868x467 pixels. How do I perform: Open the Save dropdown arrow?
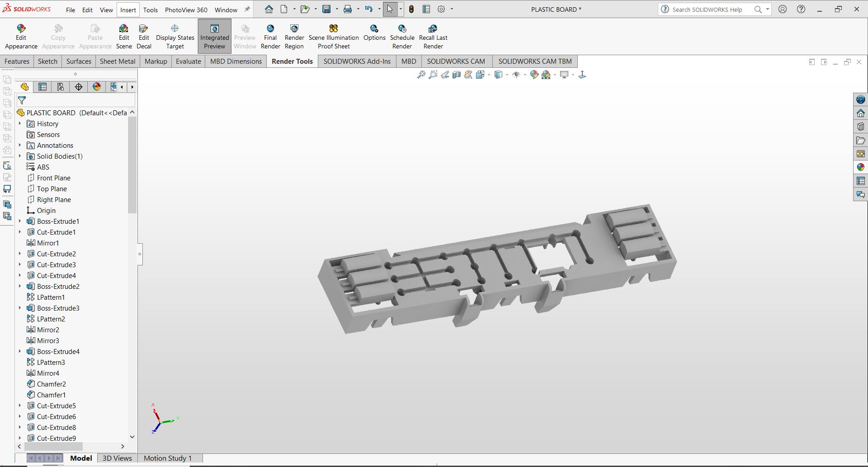337,9
